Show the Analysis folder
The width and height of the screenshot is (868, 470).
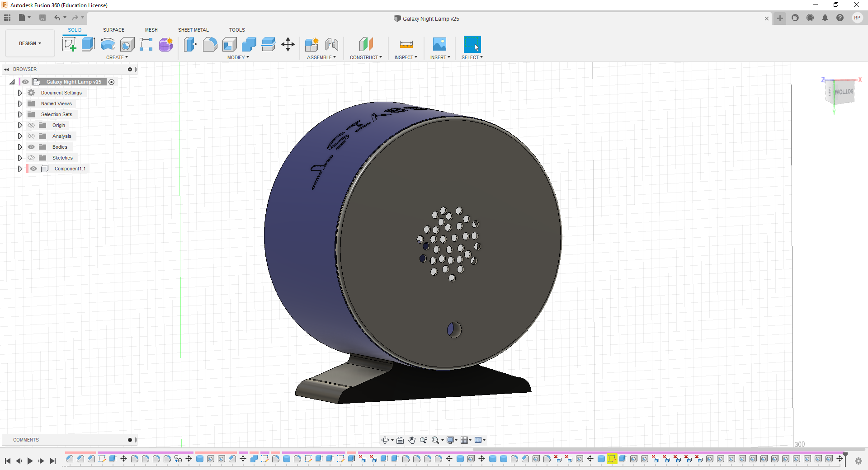pyautogui.click(x=31, y=136)
